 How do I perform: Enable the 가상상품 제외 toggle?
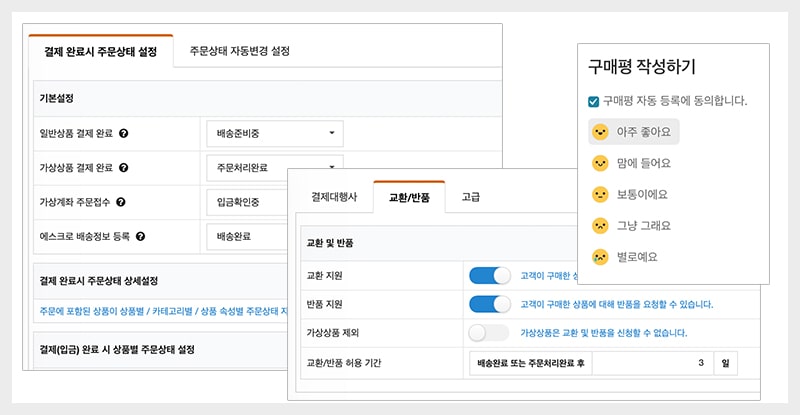489,333
